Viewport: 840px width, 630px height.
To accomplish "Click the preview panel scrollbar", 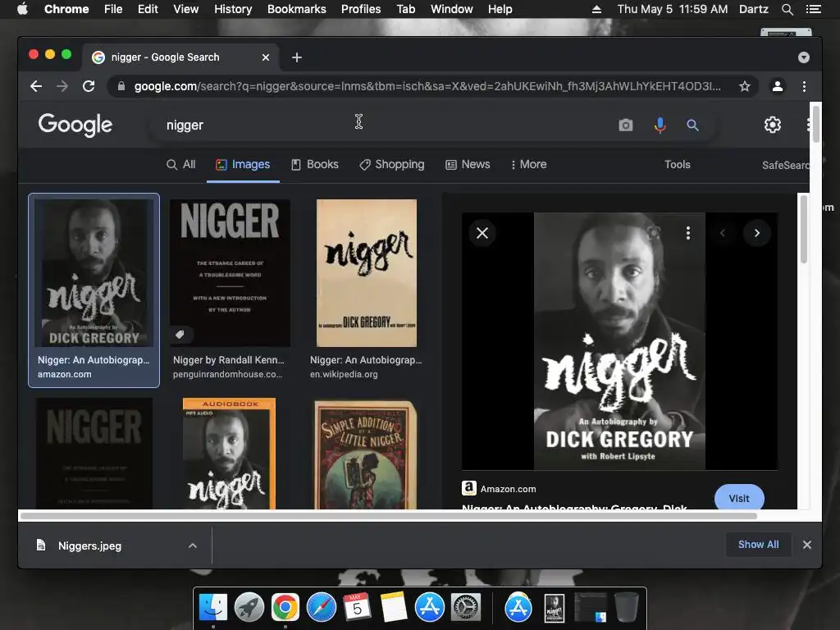I will tap(804, 230).
